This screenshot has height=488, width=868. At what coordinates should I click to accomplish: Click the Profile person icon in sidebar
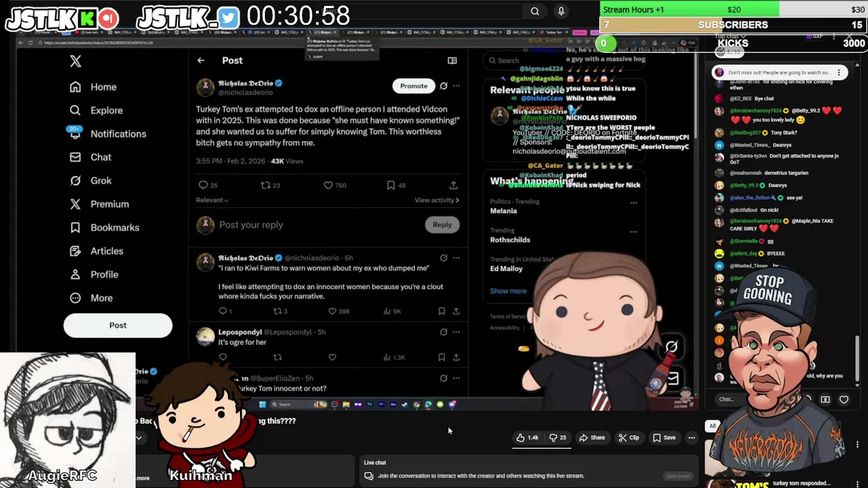(75, 274)
